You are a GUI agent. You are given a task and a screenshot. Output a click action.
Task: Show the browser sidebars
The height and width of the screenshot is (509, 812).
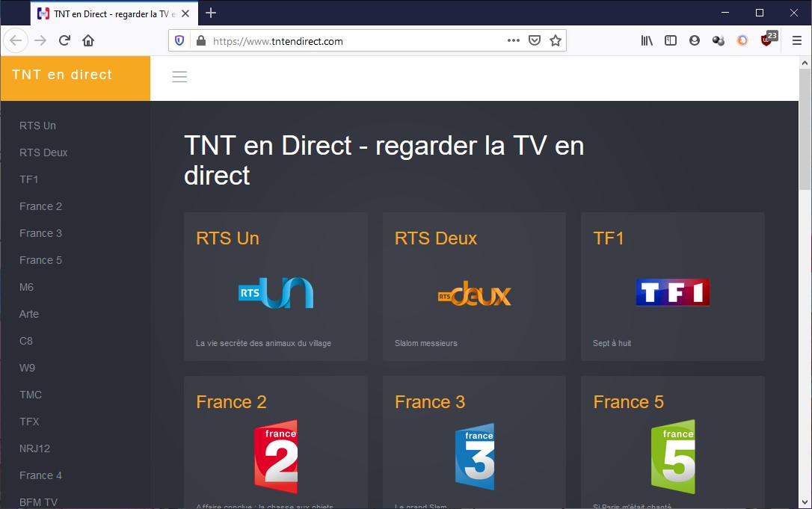click(670, 40)
